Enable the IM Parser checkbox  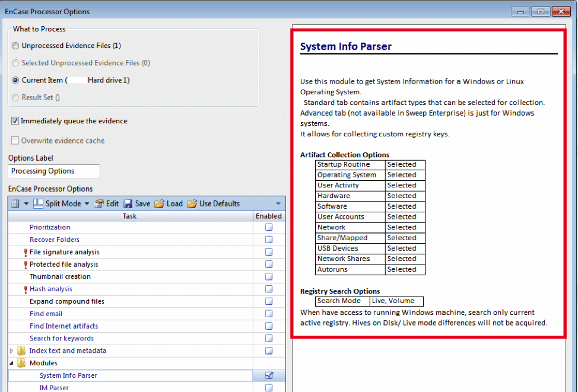(269, 388)
